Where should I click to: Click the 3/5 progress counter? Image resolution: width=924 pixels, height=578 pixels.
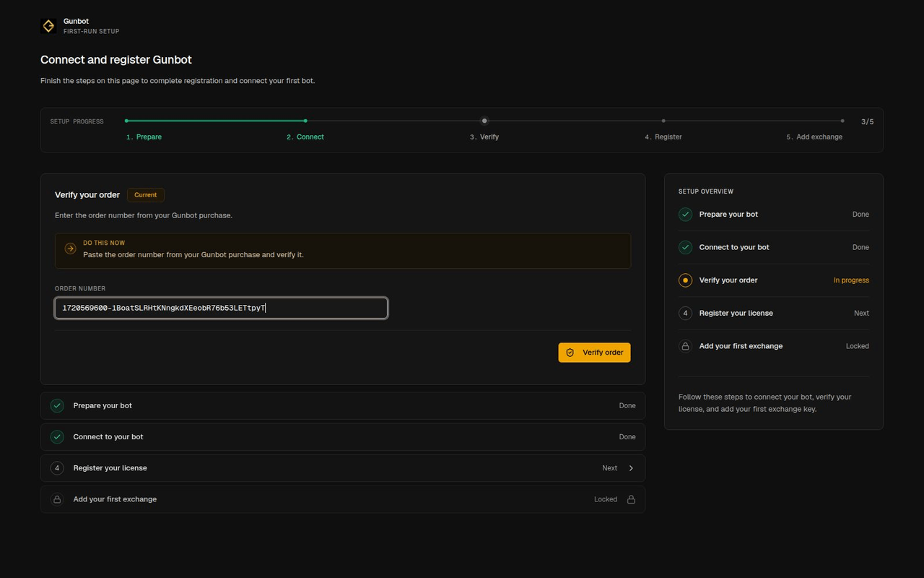click(868, 122)
